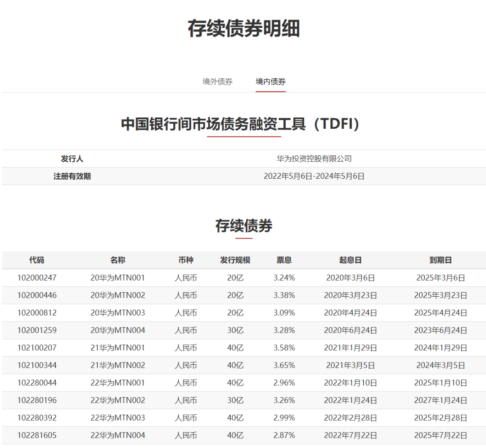Click start date 2020年3月23日

pos(351,295)
